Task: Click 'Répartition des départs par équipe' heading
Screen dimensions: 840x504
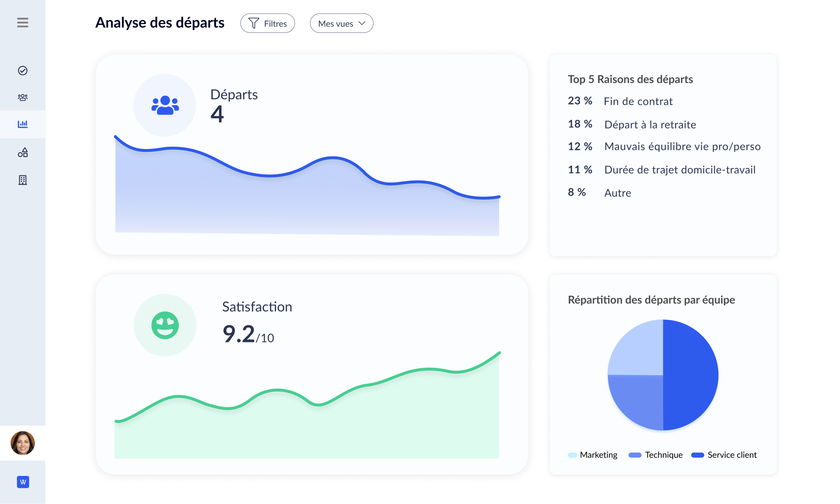Action: (651, 300)
